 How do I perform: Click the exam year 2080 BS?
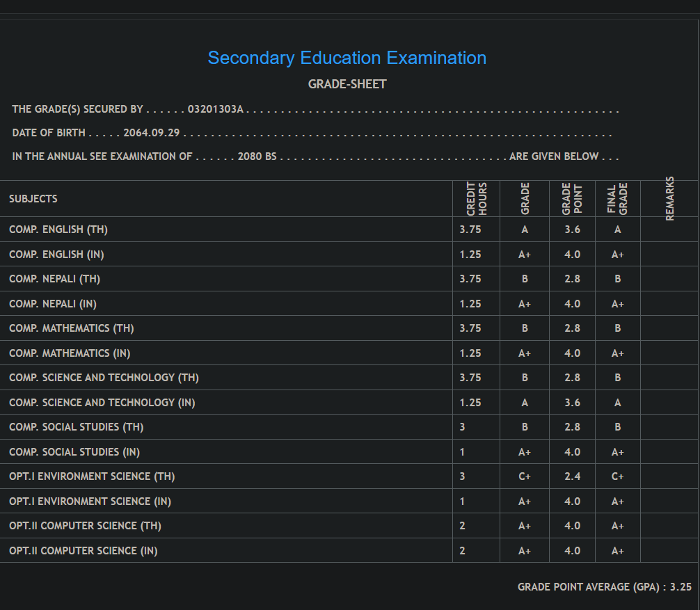tap(257, 156)
